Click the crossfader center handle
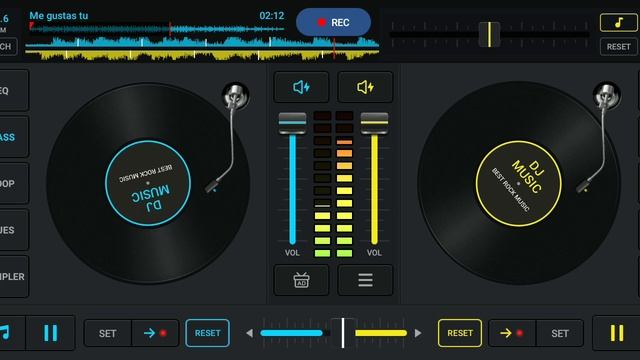This screenshot has height=360, width=640. [343, 333]
